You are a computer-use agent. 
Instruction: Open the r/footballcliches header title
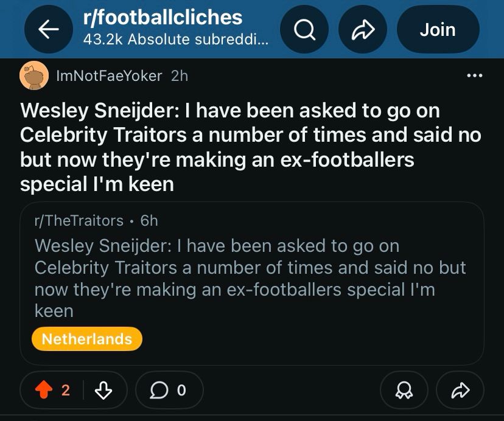163,17
